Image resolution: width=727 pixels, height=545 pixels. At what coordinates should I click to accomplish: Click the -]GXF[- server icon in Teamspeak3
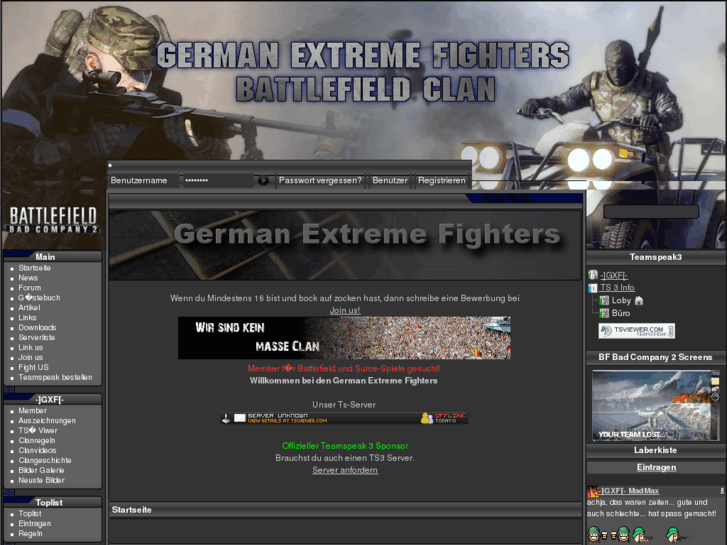593,275
